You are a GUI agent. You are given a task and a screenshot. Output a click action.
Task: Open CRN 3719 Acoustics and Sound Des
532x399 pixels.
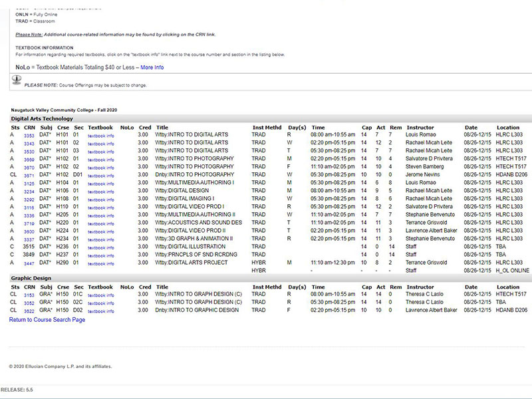click(29, 223)
